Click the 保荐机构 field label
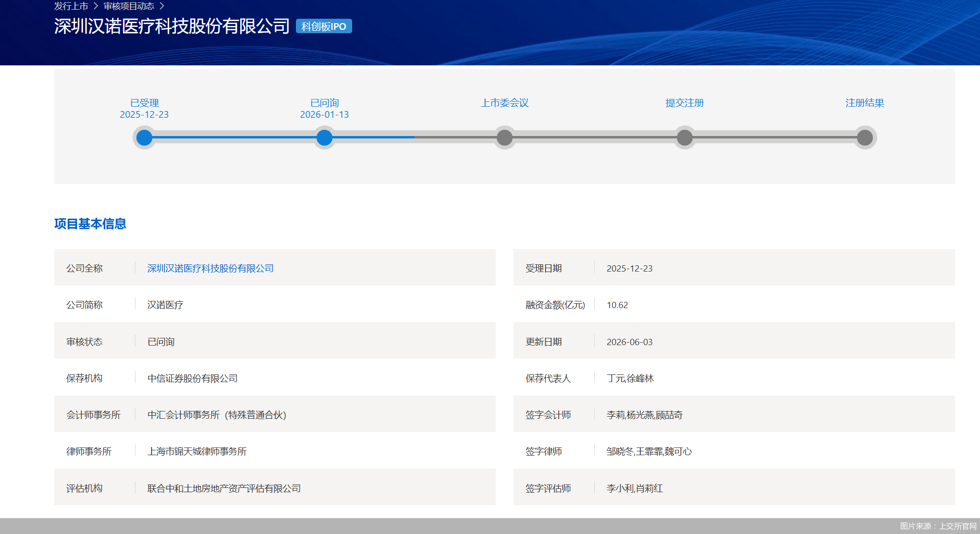The width and height of the screenshot is (980, 534). (x=85, y=378)
